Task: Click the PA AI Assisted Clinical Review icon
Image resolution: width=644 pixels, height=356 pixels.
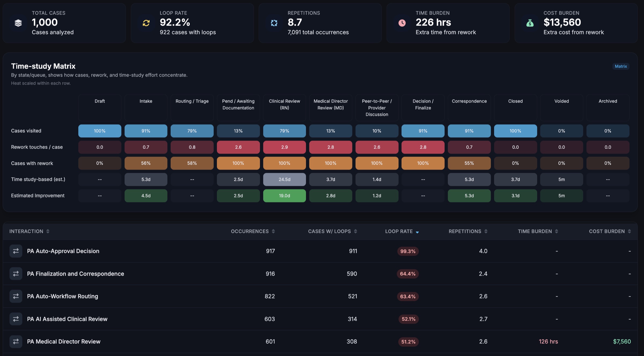Action: click(16, 319)
